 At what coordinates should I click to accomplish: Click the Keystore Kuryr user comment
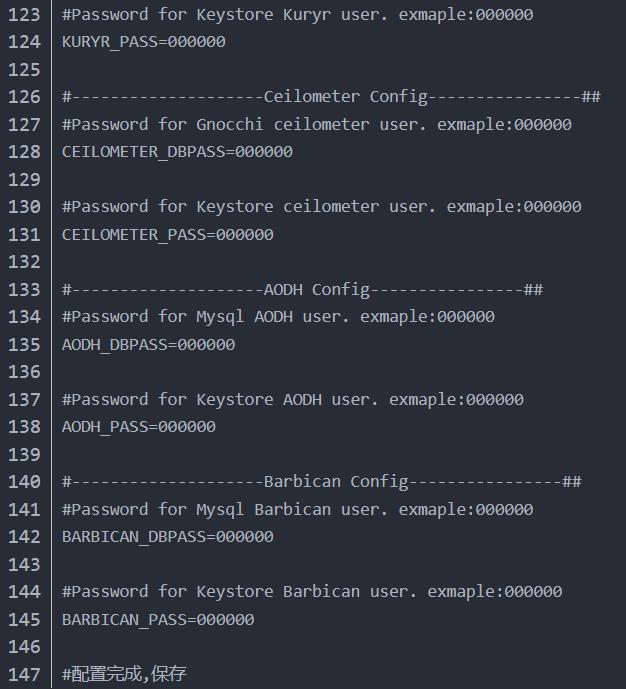(x=297, y=15)
